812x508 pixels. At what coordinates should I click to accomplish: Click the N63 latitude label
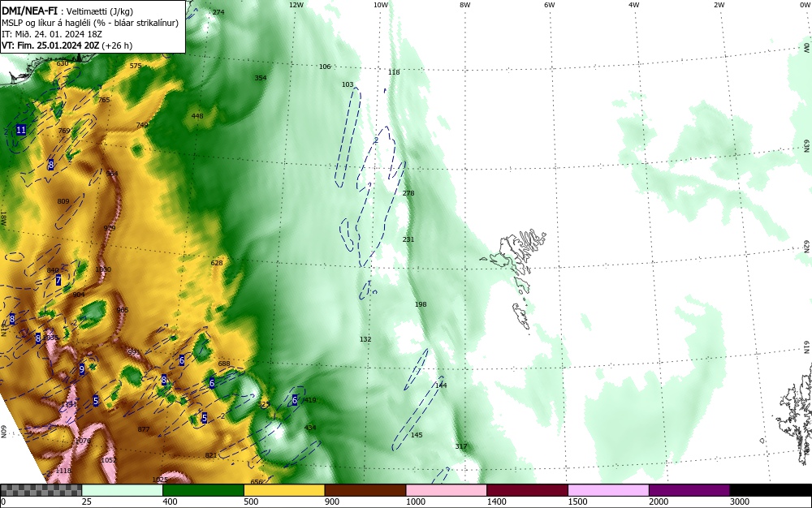point(807,145)
